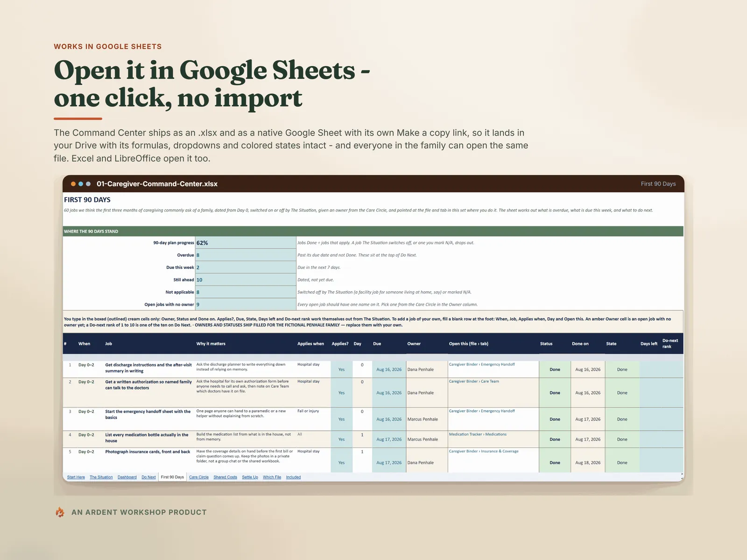Click the Days left column header
The image size is (747, 560).
[649, 343]
